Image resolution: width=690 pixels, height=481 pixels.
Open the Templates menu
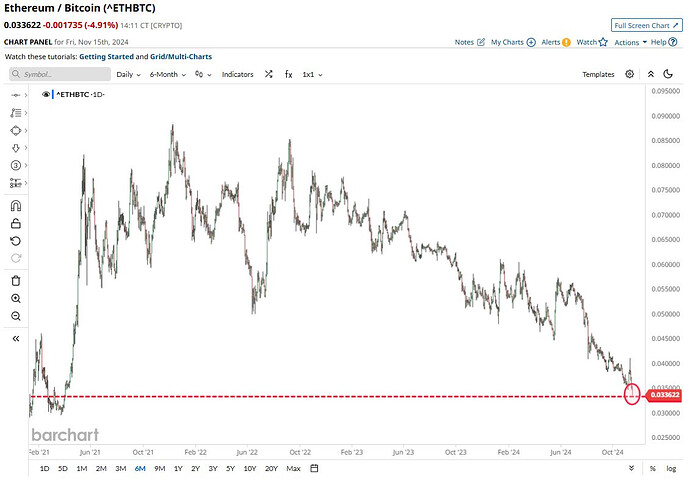[598, 74]
